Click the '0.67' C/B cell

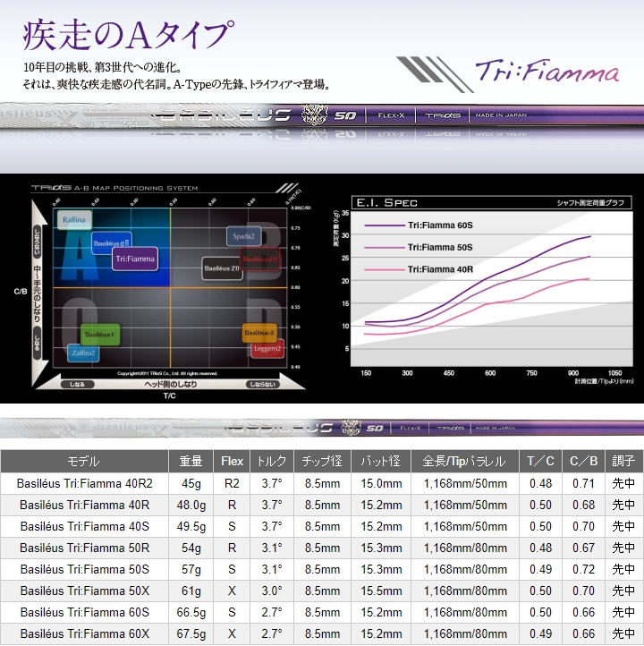[x=583, y=548]
